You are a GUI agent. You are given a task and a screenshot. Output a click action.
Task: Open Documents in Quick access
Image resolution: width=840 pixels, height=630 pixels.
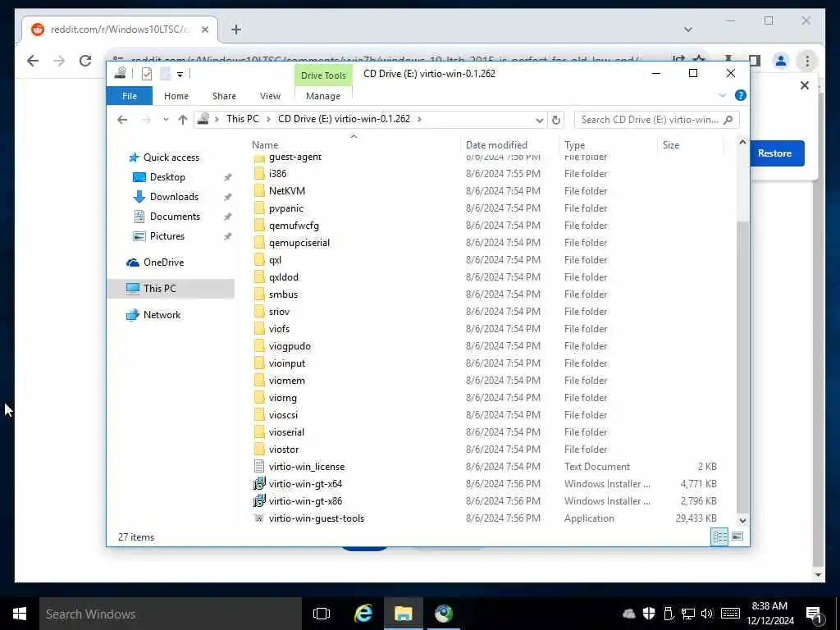[175, 217]
